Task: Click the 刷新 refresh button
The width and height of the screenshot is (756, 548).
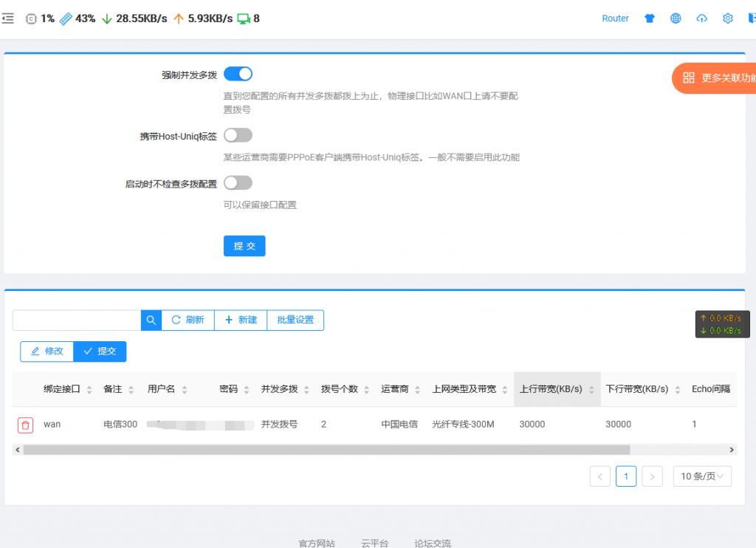Action: [x=188, y=321]
